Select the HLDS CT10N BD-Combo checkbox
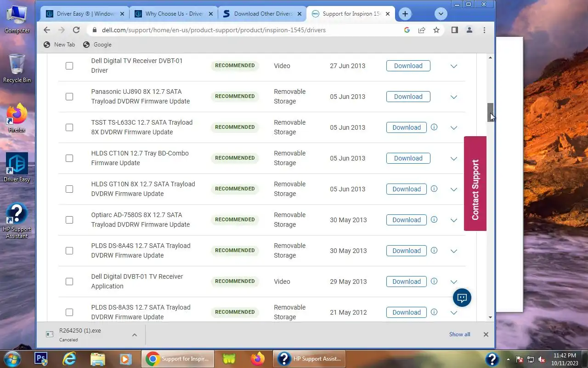This screenshot has width=588, height=368. [69, 158]
